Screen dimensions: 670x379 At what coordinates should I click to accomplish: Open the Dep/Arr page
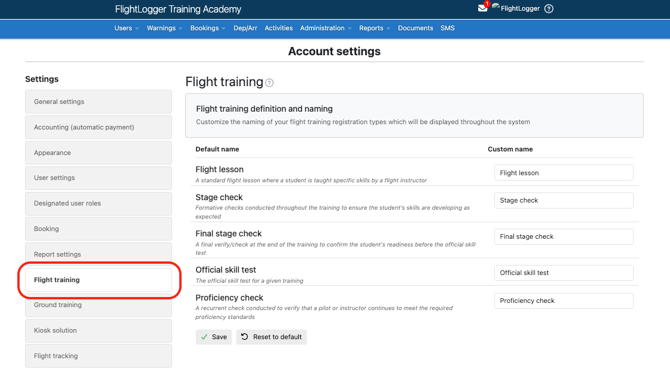pyautogui.click(x=245, y=28)
